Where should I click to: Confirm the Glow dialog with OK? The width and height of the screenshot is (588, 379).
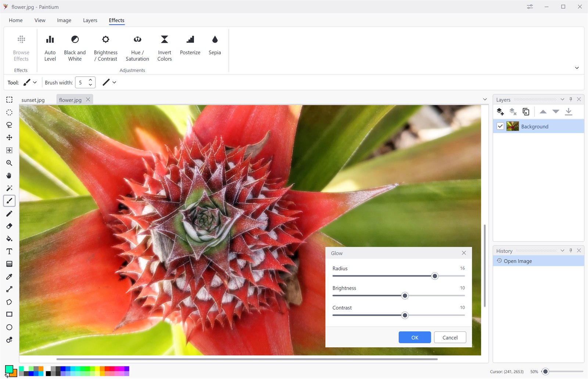coord(415,337)
